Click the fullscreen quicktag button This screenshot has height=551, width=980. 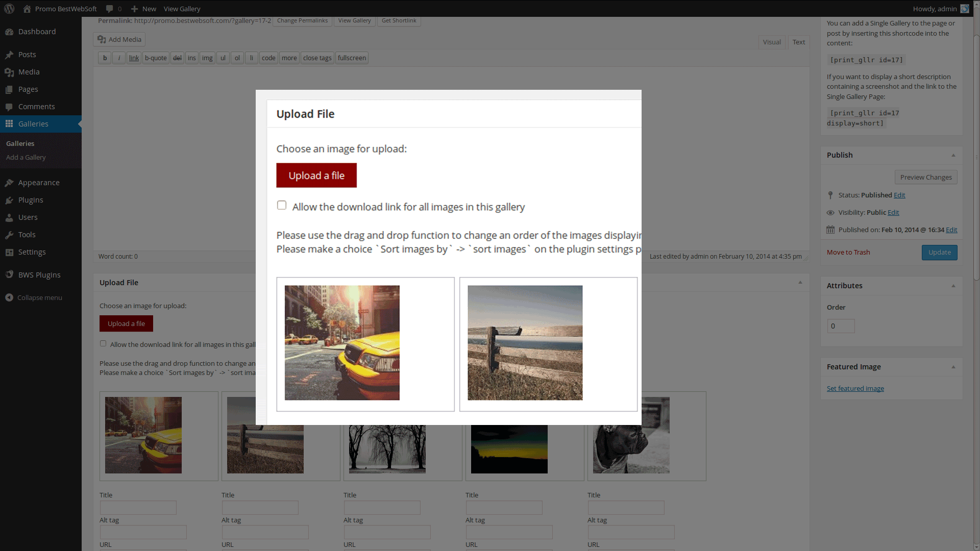tap(352, 58)
